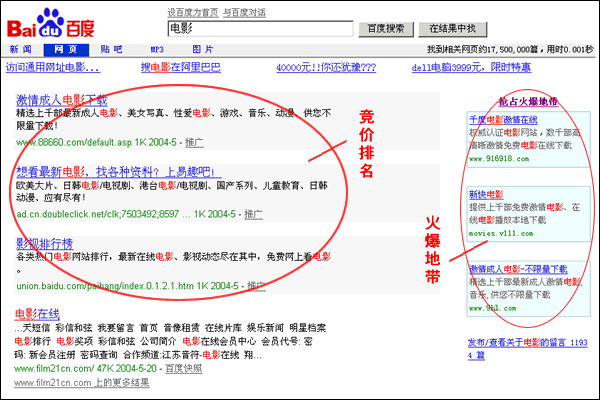
Task: Switch to the 图片 tab
Action: coord(203,49)
